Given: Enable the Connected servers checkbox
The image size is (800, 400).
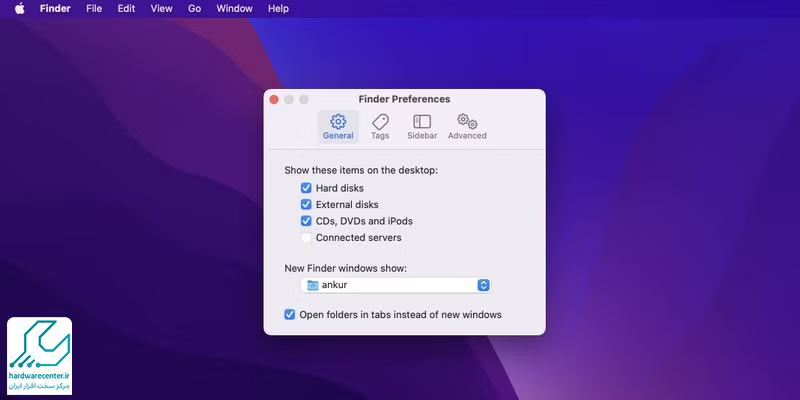Looking at the screenshot, I should click(307, 238).
